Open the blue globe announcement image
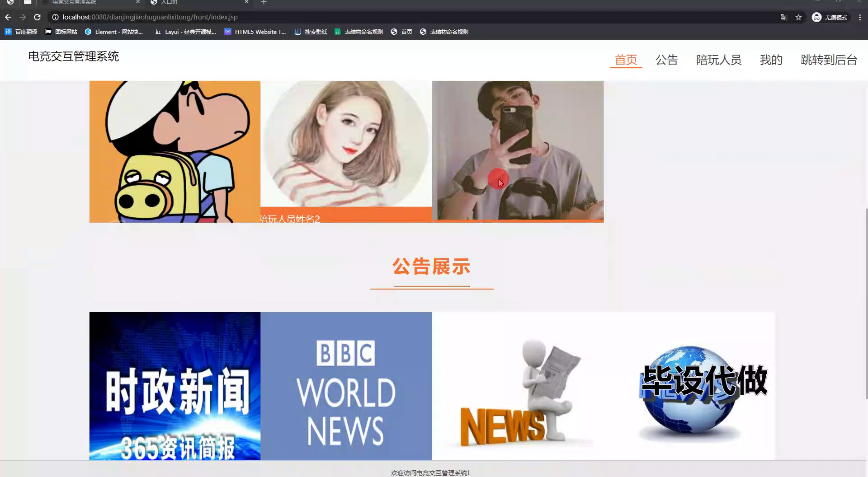 [x=690, y=386]
